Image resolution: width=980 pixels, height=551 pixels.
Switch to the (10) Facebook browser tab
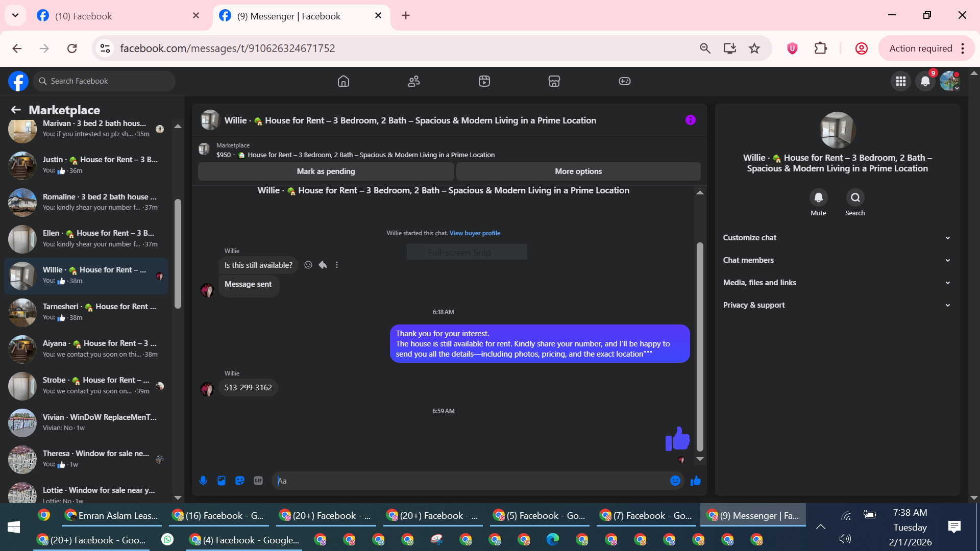pos(83,16)
